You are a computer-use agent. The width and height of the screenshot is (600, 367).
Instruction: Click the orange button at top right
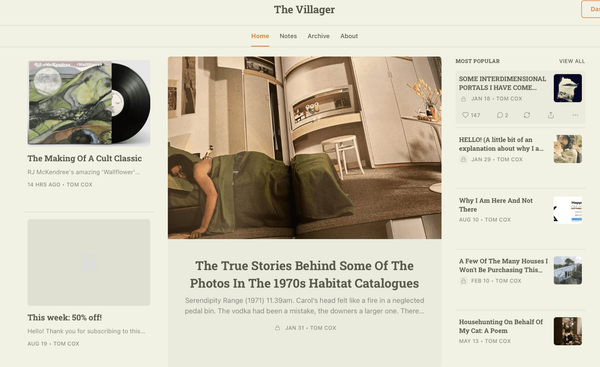point(590,9)
